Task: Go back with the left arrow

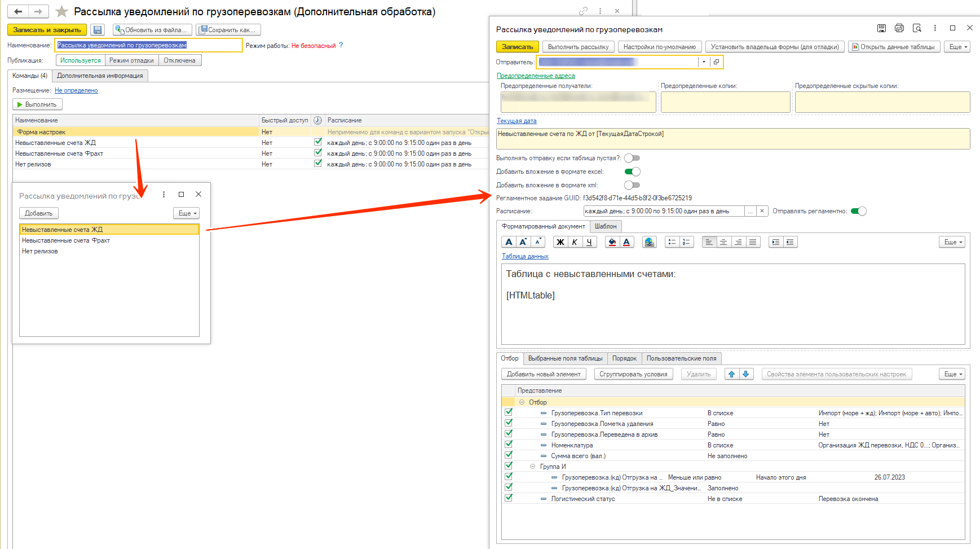Action: [x=19, y=11]
